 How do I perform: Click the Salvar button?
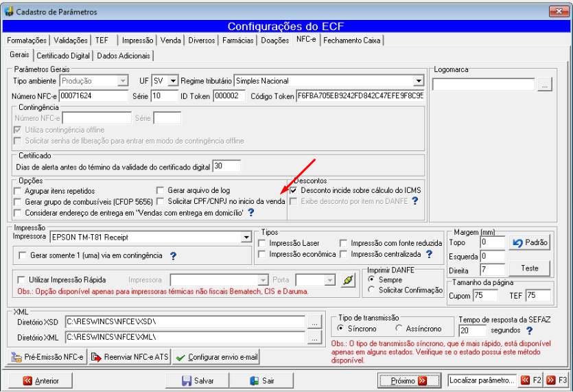coord(198,380)
